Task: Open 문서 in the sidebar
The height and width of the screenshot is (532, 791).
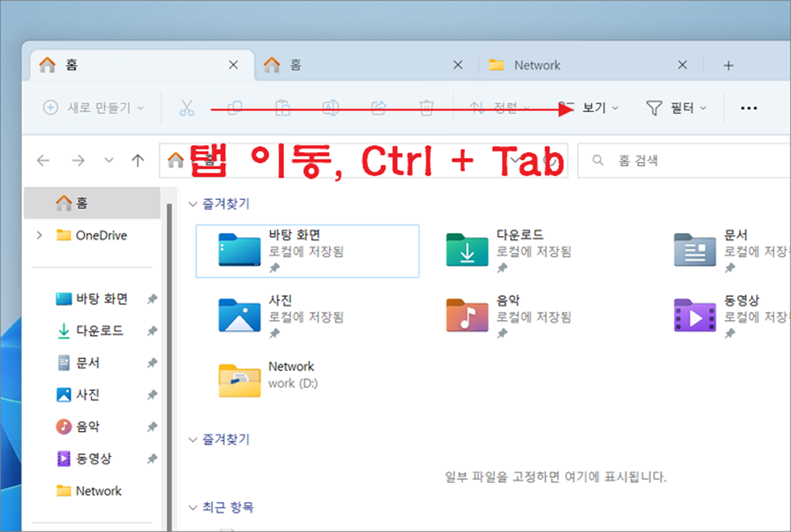Action: click(78, 363)
